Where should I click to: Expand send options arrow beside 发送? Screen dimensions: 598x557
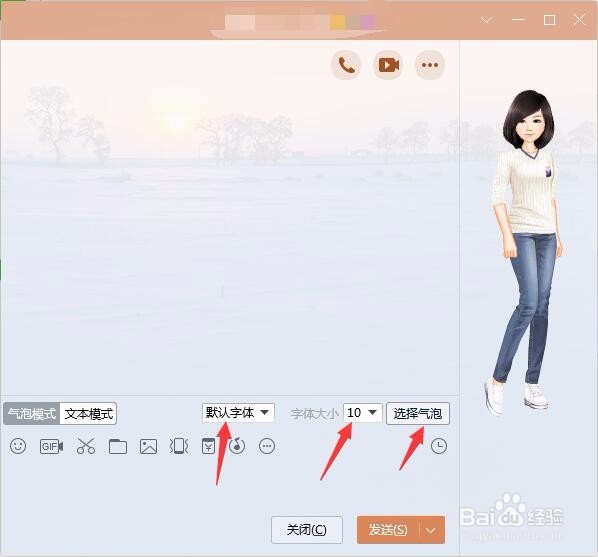click(x=431, y=530)
